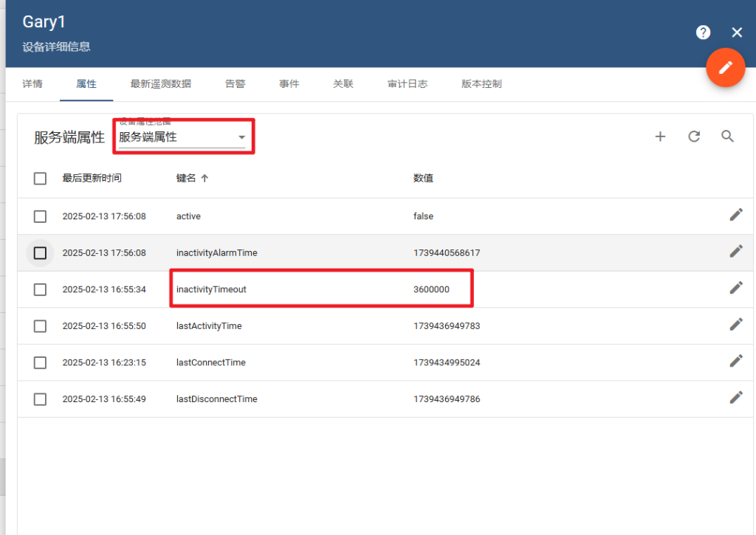756x535 pixels.
Task: Click the value 1739436949783
Action: (x=447, y=326)
